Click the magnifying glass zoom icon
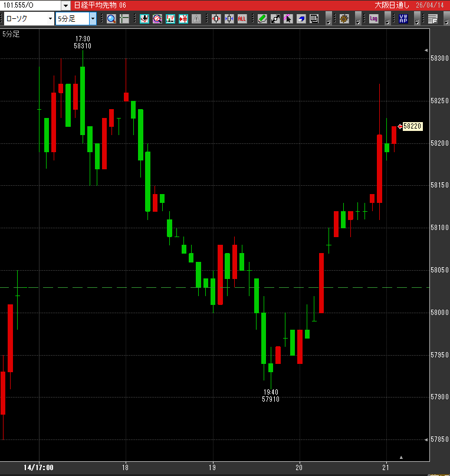The height and width of the screenshot is (476, 450). [x=111, y=19]
